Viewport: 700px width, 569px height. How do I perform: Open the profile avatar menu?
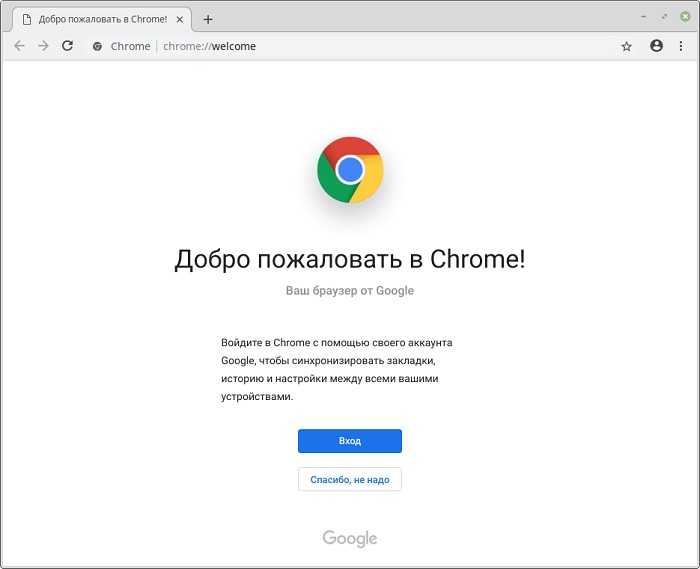[656, 46]
